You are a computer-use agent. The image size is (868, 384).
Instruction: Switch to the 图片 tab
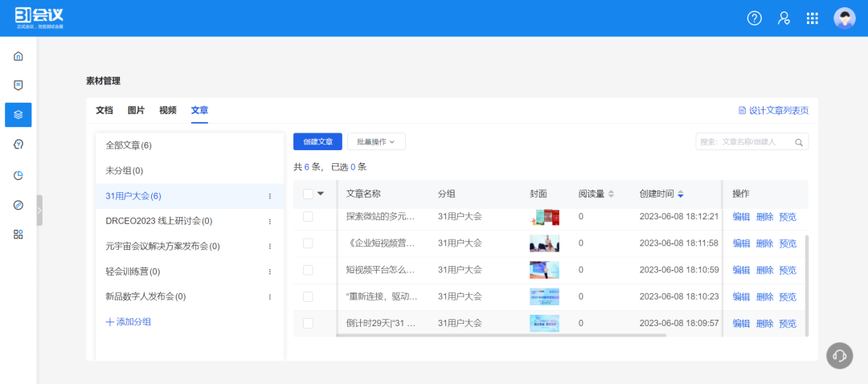[136, 110]
